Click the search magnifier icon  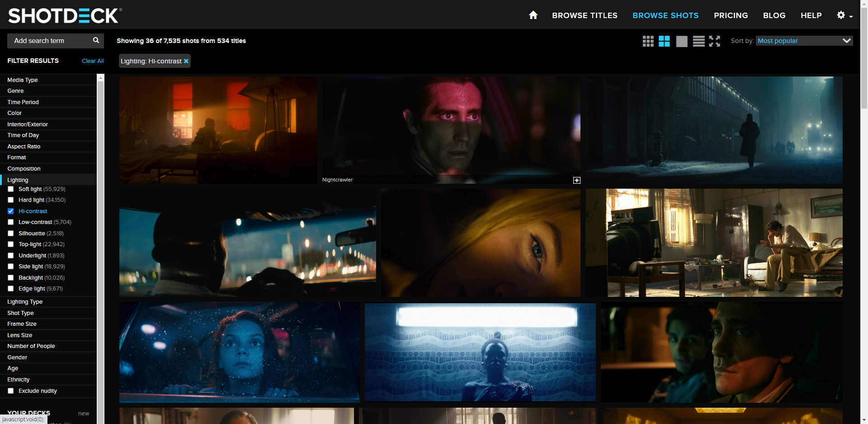coord(96,40)
